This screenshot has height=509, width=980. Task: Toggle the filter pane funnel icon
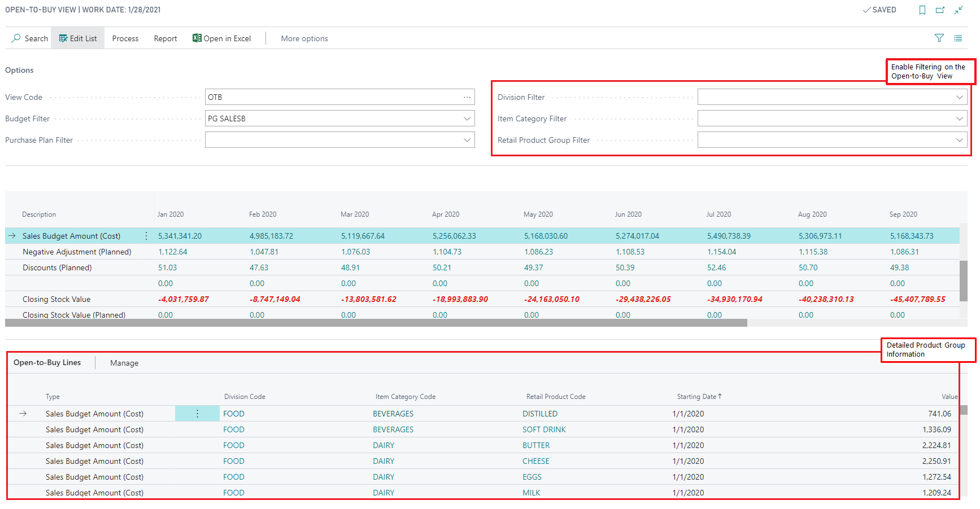click(939, 38)
